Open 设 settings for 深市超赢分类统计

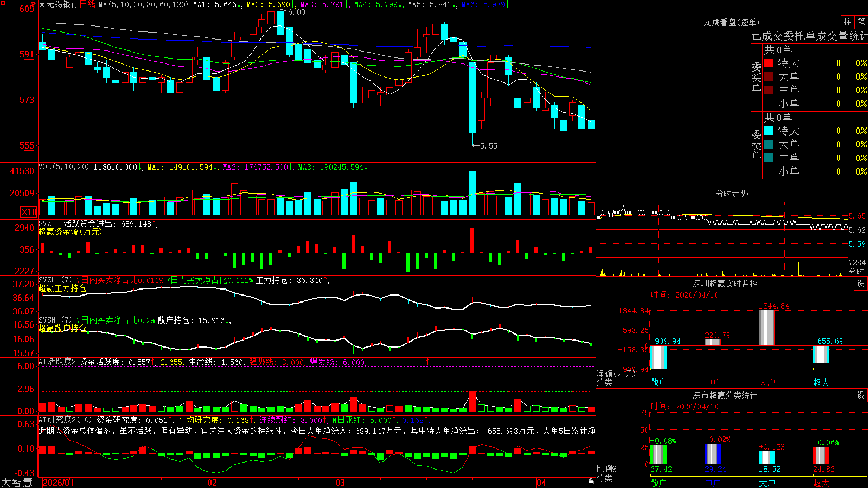click(x=861, y=395)
